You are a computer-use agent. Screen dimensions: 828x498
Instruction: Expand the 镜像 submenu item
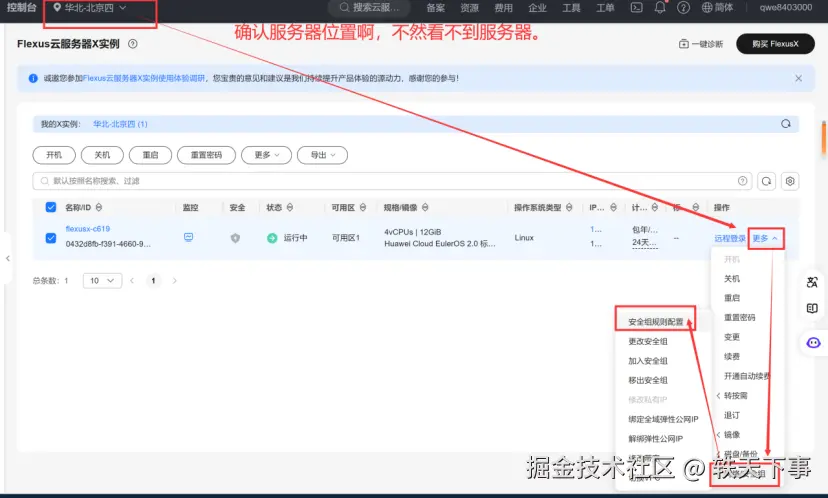tap(731, 435)
